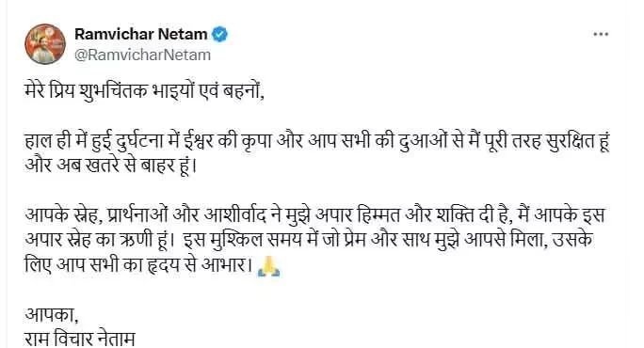Image resolution: width=644 pixels, height=348 pixels.
Task: Click the word सुरक्षित in the second paragraph
Action: click(570, 142)
